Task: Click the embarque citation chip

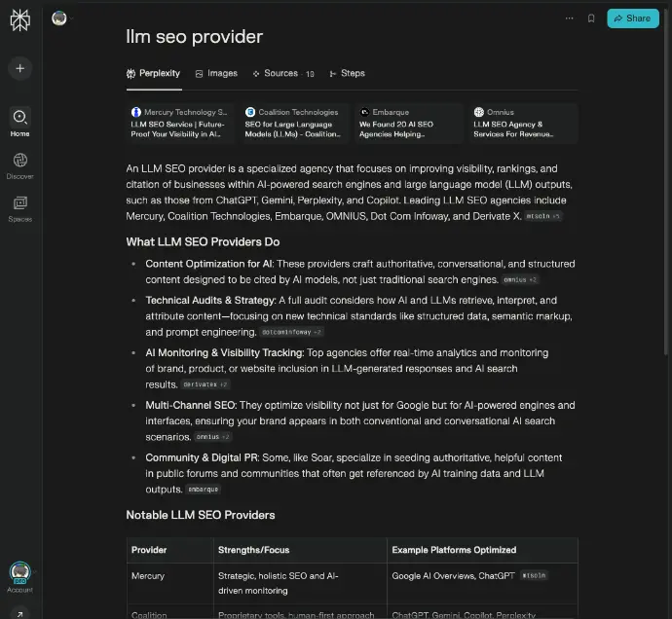Action: coord(204,490)
